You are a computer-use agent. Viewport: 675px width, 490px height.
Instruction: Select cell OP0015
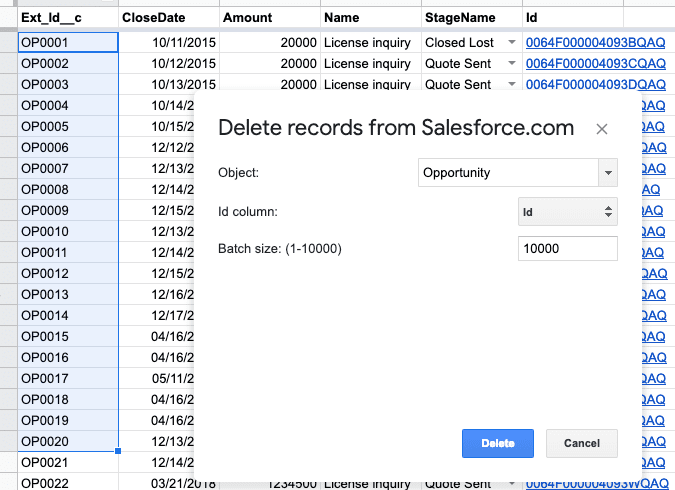tap(68, 336)
